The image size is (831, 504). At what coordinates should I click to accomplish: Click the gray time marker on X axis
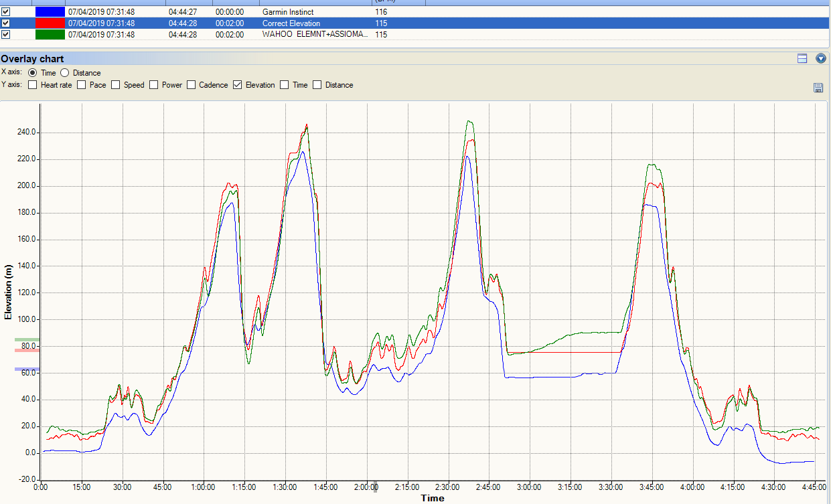point(375,488)
